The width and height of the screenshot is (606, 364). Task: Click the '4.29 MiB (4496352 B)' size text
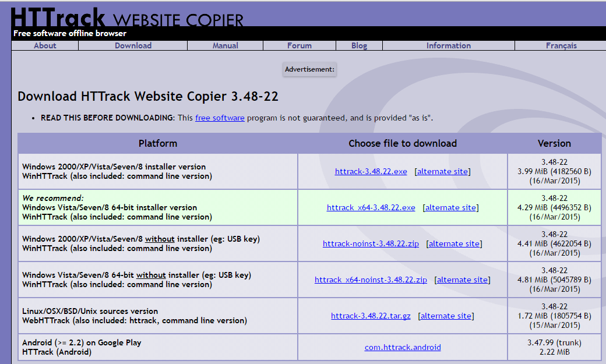[x=554, y=207]
